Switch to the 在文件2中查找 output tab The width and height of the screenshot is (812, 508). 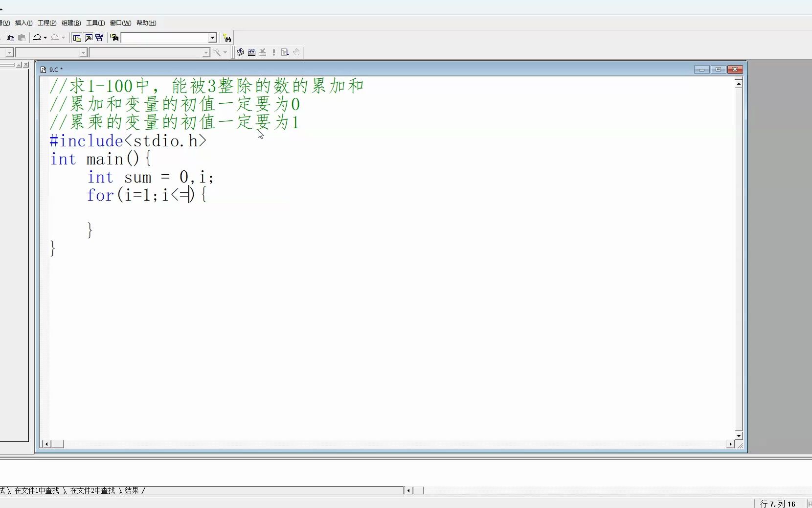[92, 490]
